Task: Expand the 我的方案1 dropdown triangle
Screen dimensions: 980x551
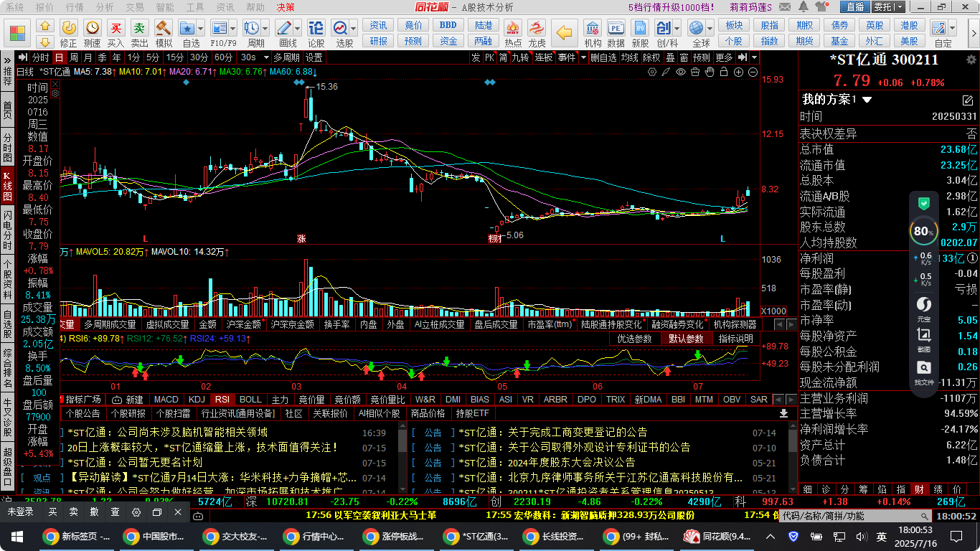Action: tap(867, 100)
